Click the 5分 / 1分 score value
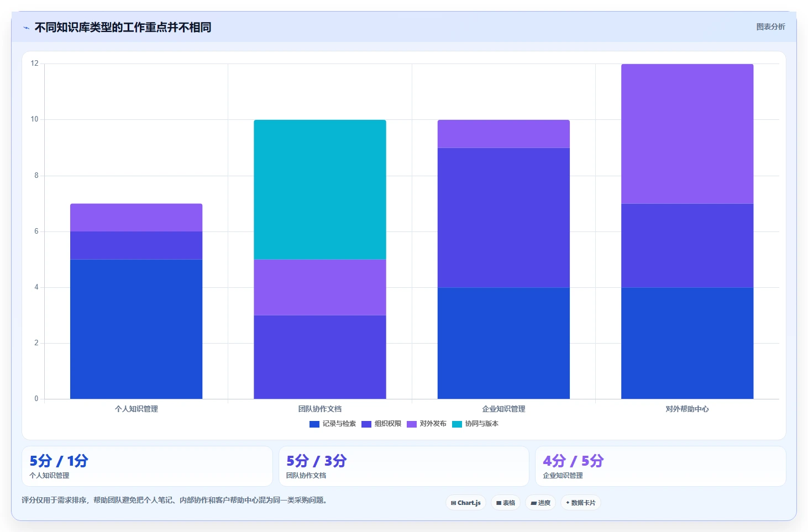The height and width of the screenshot is (532, 808). click(x=59, y=461)
